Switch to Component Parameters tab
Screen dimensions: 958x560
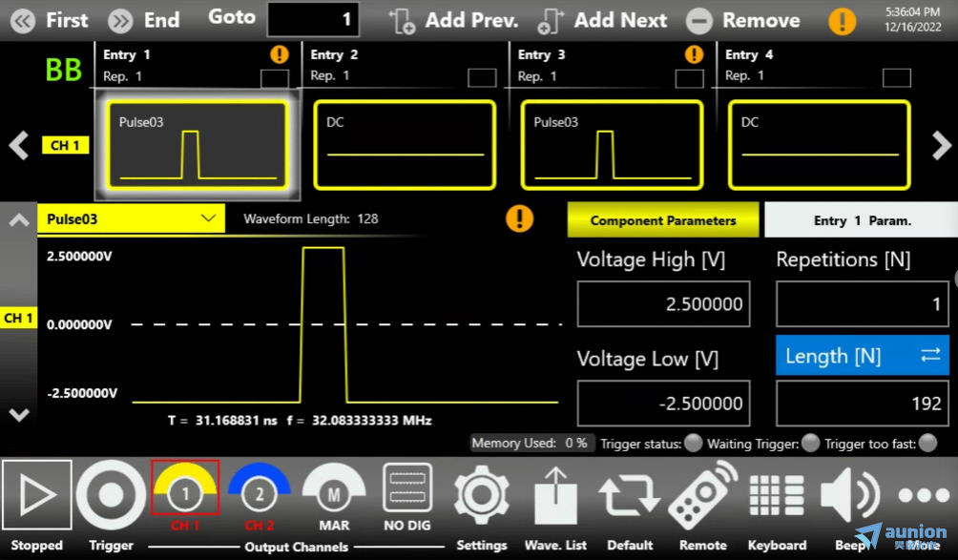(663, 220)
